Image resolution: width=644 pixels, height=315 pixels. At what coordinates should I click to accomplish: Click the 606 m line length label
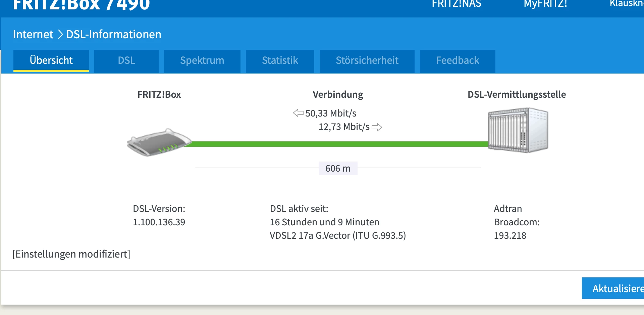(x=338, y=168)
